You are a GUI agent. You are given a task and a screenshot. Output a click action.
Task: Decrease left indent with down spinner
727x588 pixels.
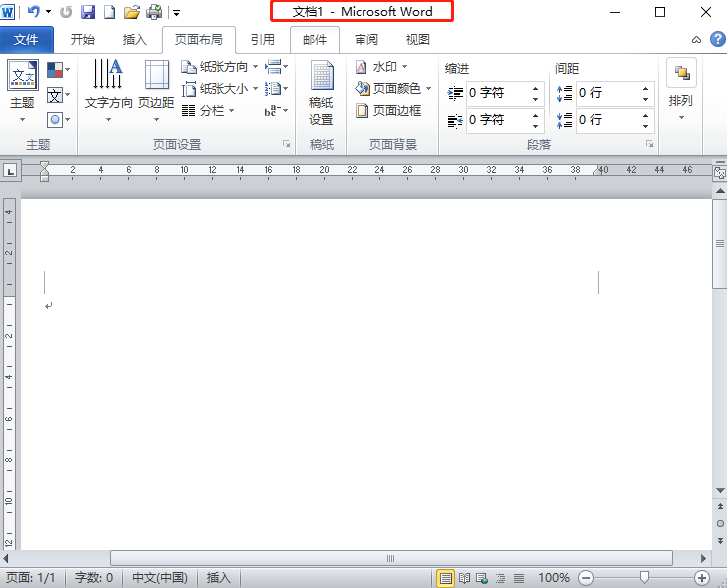(x=535, y=99)
